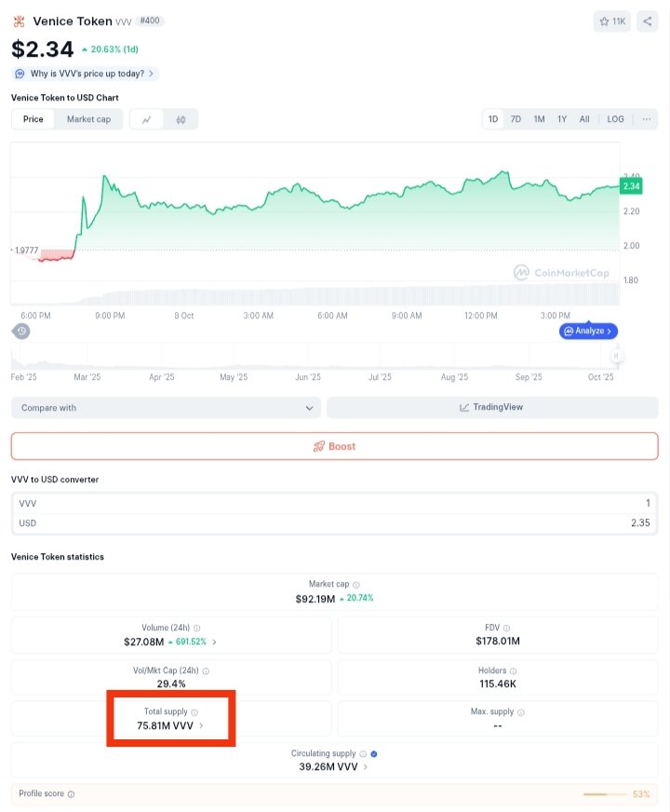Expand Volume (24h) details chevron
Screen dimensions: 670x812
(214, 643)
